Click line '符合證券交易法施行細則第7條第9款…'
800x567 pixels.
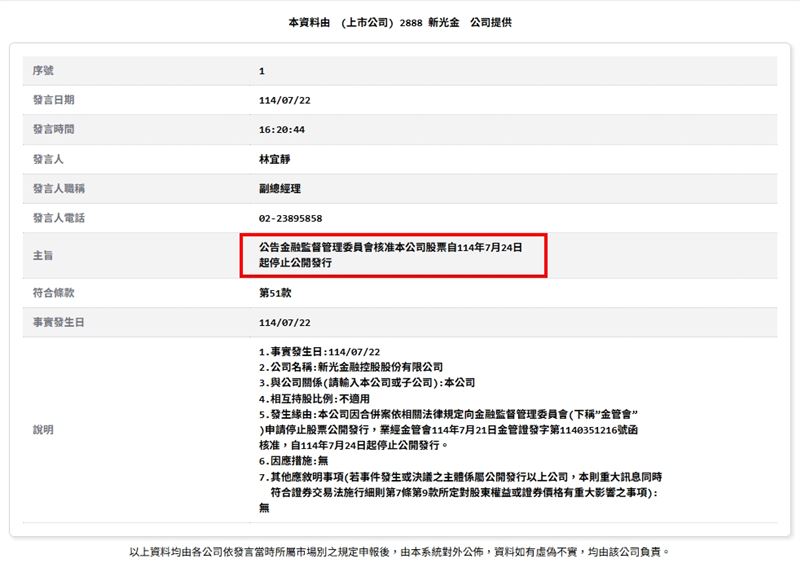(x=464, y=492)
